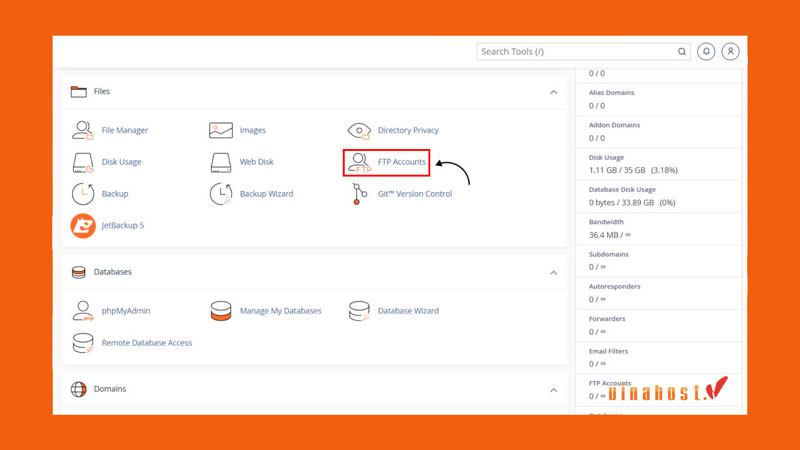Click the Images tool icon

pyautogui.click(x=221, y=130)
